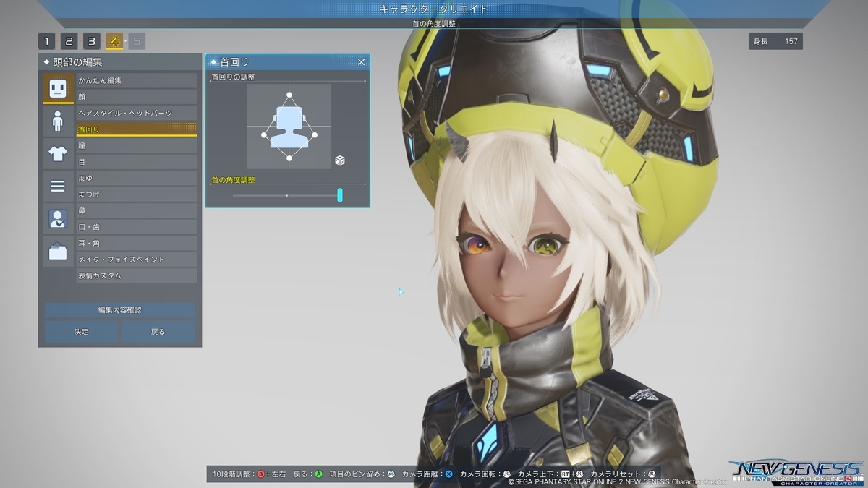Click the neck angle slider track center
The height and width of the screenshot is (488, 868).
tap(287, 195)
